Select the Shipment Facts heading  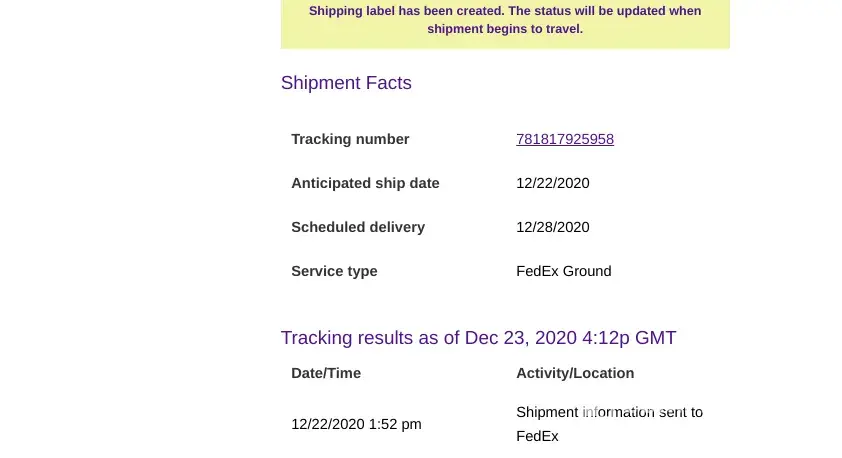pyautogui.click(x=346, y=83)
